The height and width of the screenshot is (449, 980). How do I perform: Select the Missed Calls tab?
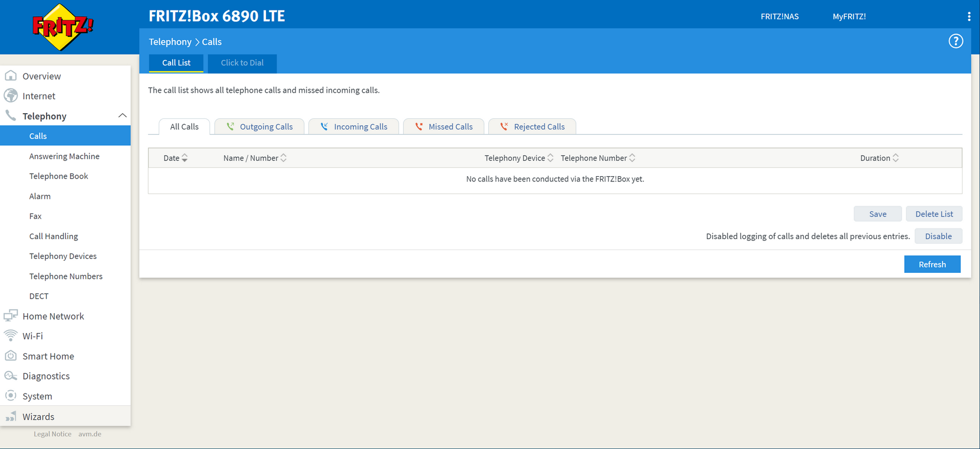443,127
